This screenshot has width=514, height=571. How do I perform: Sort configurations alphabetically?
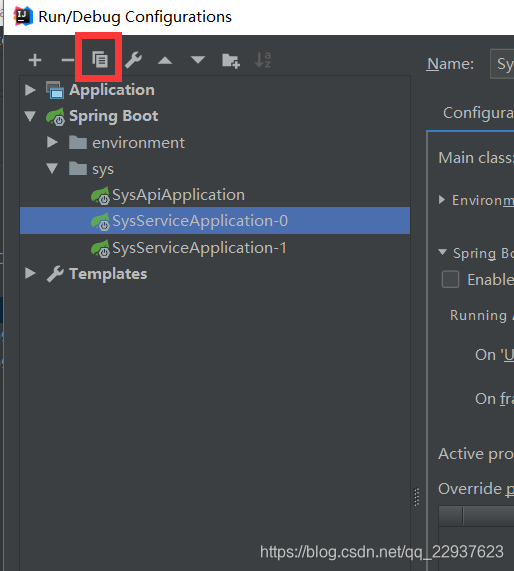pyautogui.click(x=263, y=60)
